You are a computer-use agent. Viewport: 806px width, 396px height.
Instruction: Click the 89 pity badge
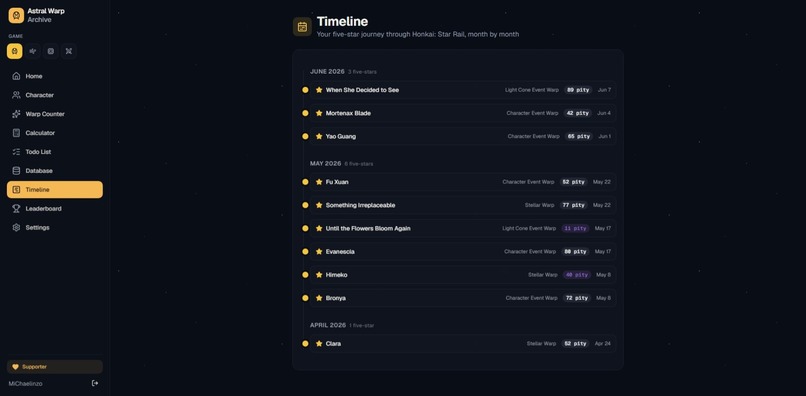coord(578,90)
